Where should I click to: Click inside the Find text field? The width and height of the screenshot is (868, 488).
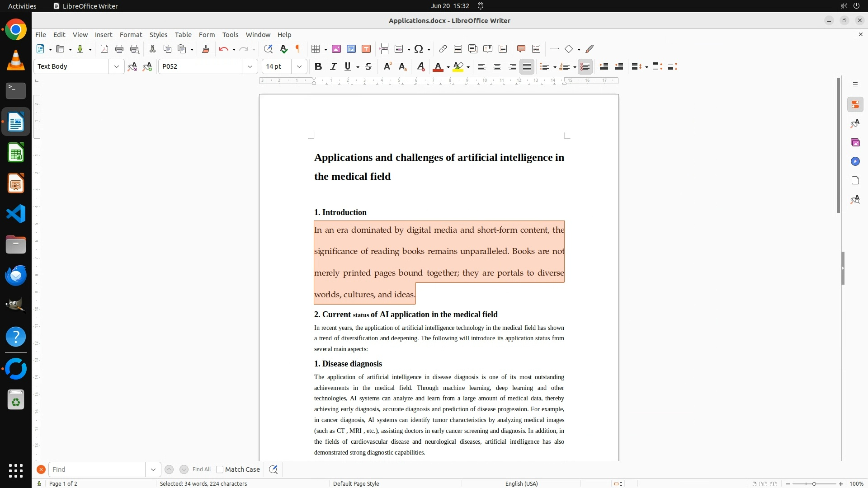tap(97, 469)
